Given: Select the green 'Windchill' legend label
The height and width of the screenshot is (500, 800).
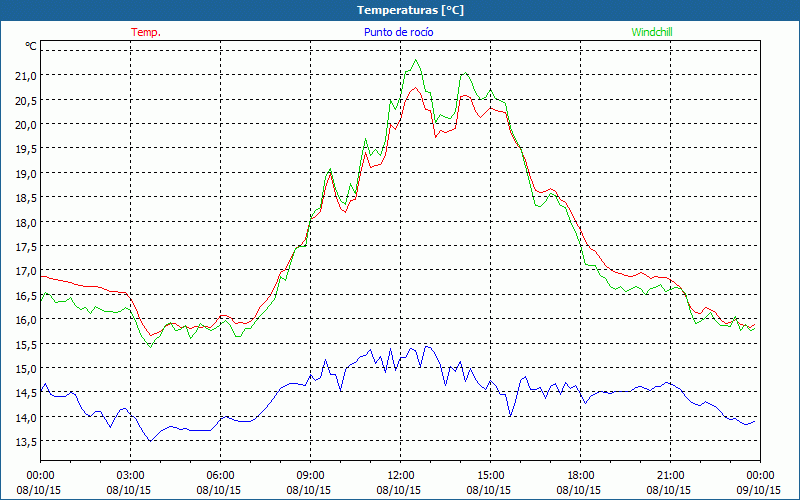Looking at the screenshot, I should [652, 32].
